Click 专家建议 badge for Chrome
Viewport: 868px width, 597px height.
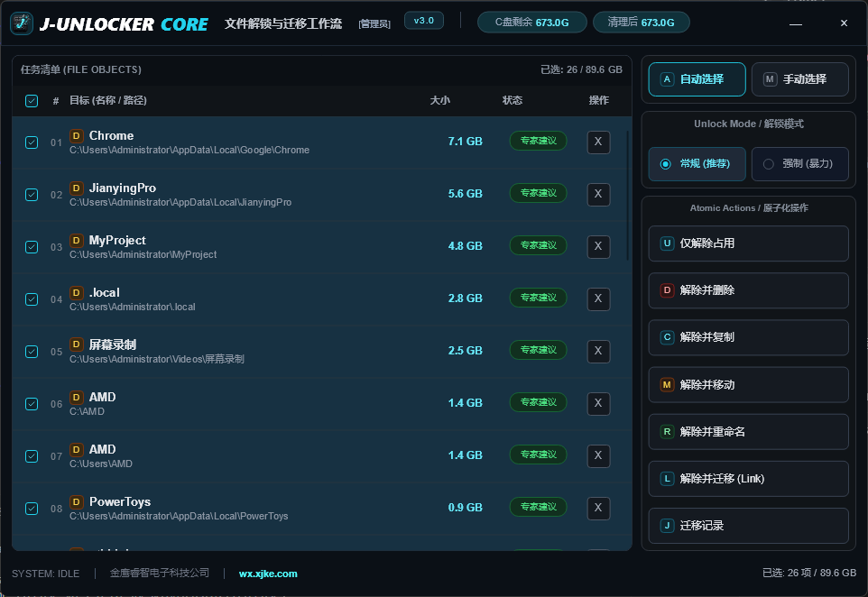pyautogui.click(x=538, y=141)
